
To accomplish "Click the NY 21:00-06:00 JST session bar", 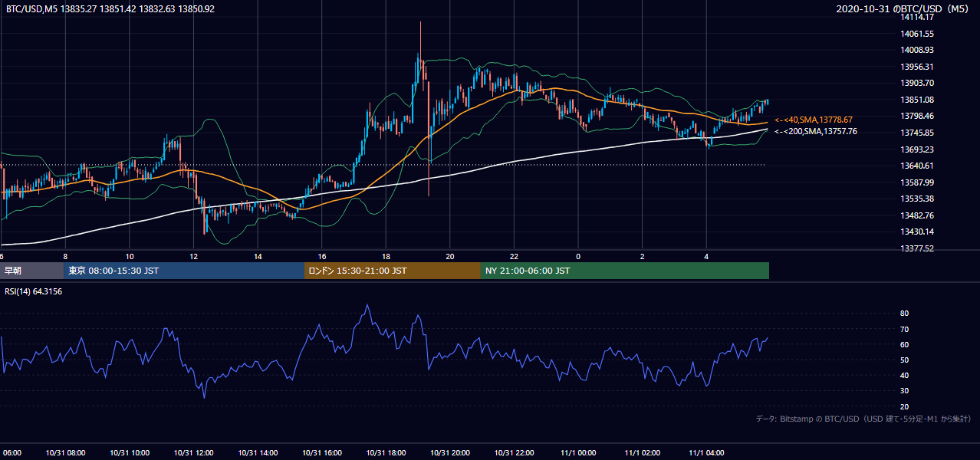I will coord(625,271).
